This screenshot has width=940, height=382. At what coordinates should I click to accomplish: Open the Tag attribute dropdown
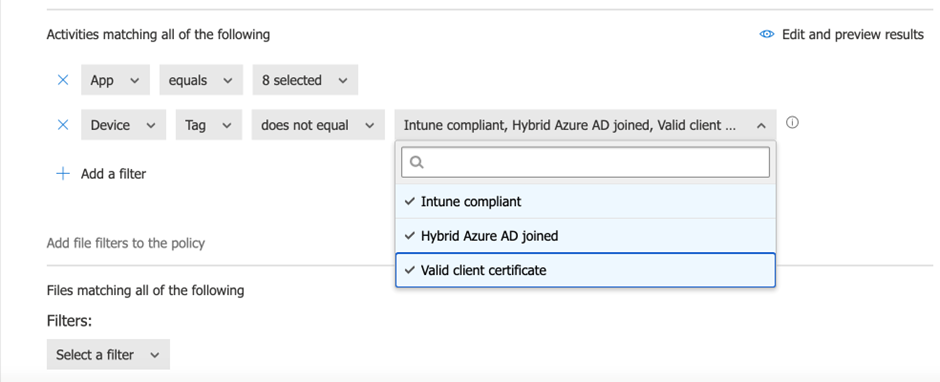[x=209, y=125]
